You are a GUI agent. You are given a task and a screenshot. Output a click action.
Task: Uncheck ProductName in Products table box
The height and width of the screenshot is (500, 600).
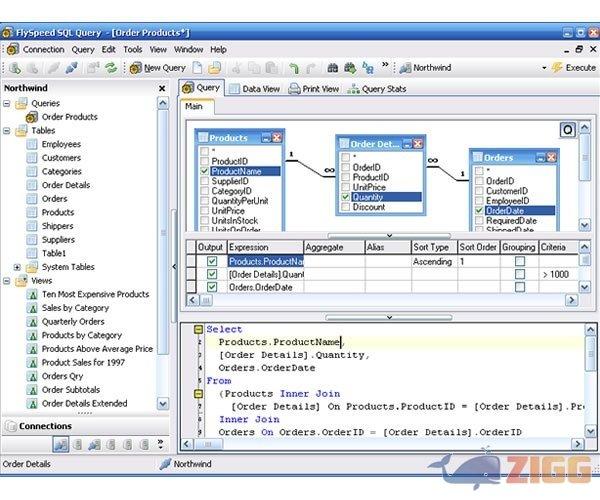coord(204,171)
